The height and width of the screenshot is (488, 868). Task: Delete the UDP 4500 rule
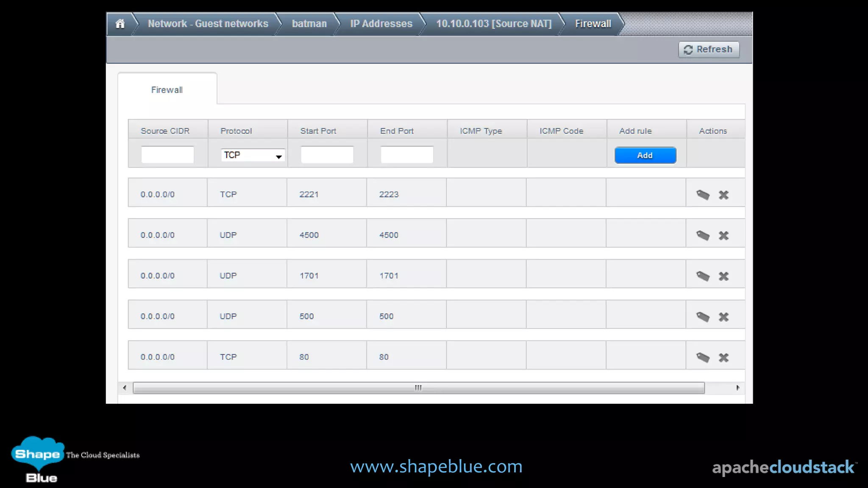(723, 236)
